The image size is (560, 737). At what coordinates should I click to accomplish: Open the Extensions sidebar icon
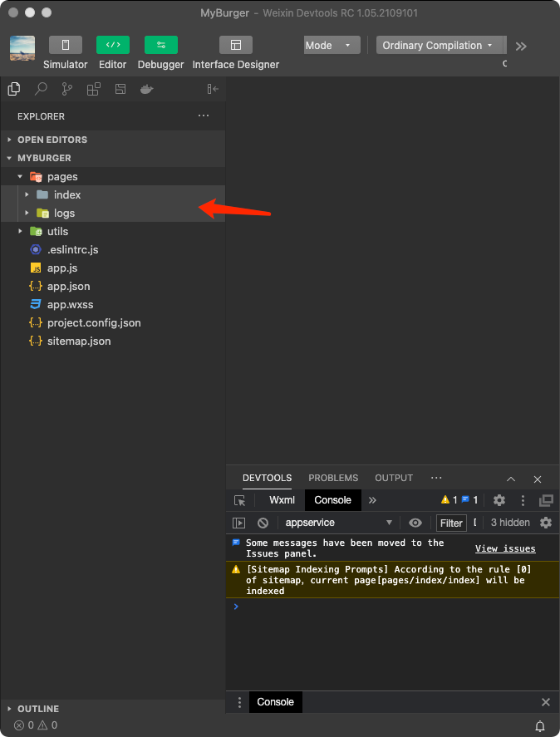[x=94, y=89]
